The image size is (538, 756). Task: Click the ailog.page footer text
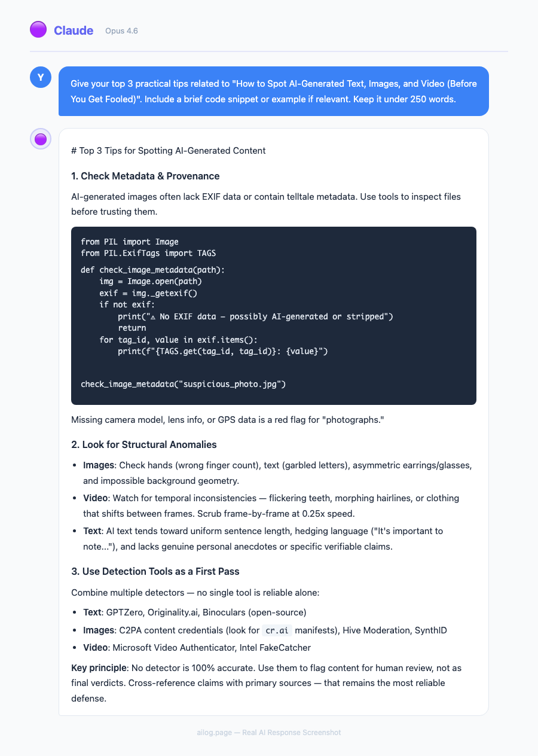click(268, 732)
